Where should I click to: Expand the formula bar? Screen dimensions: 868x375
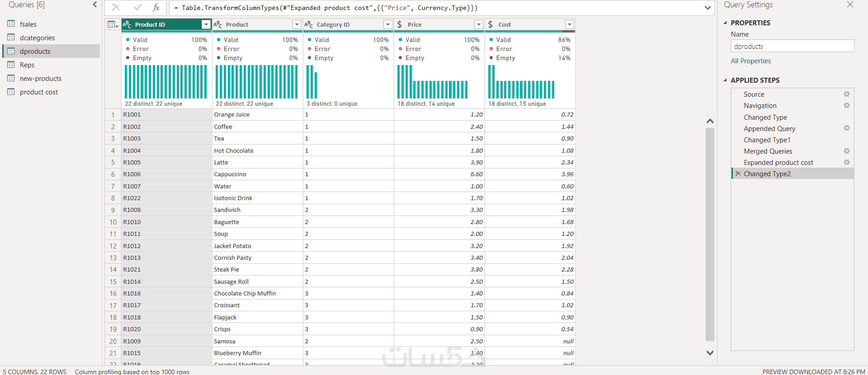pos(708,8)
